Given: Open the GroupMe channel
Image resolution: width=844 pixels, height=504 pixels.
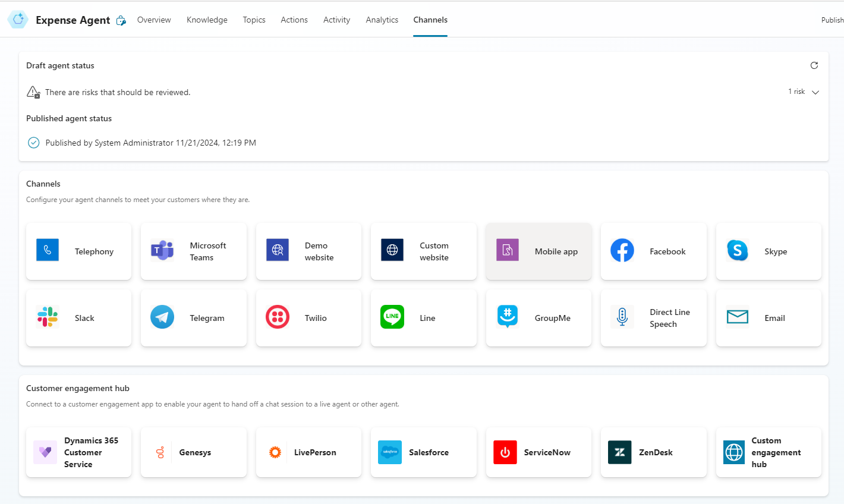Looking at the screenshot, I should pyautogui.click(x=538, y=317).
